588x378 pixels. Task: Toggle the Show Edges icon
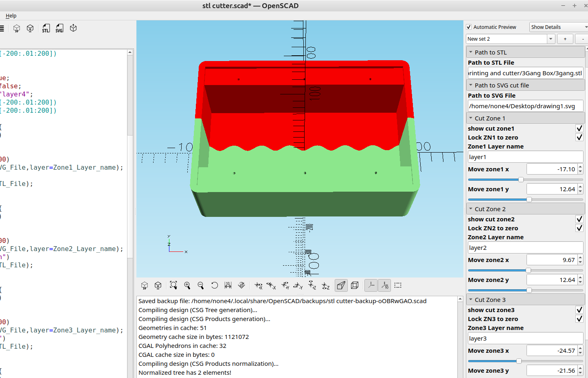[x=398, y=286]
